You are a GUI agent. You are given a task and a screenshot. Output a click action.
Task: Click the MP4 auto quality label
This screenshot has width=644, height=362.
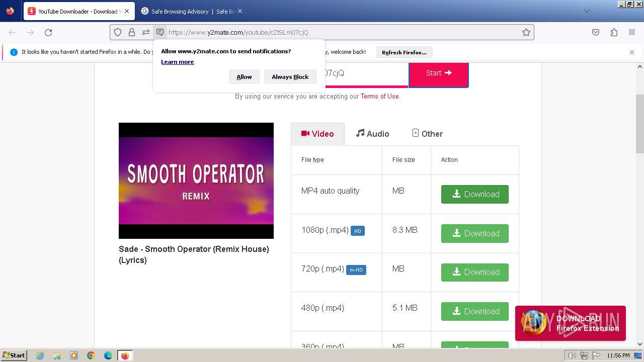tap(330, 191)
